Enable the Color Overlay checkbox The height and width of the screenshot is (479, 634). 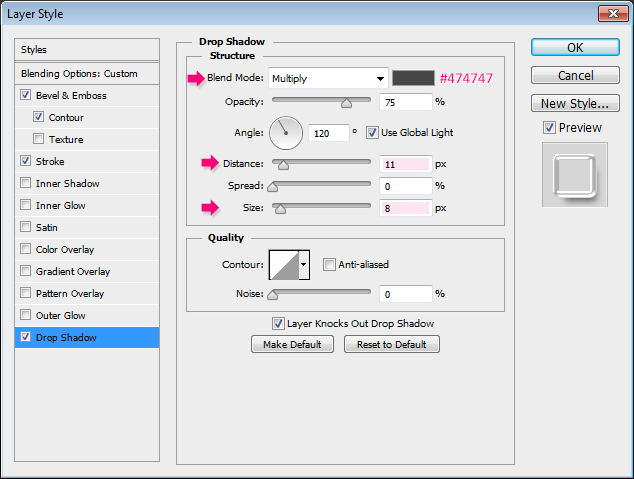point(25,249)
